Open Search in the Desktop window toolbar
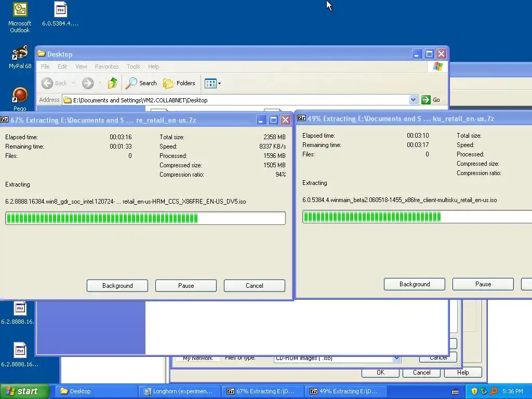The height and width of the screenshot is (399, 532). (141, 83)
